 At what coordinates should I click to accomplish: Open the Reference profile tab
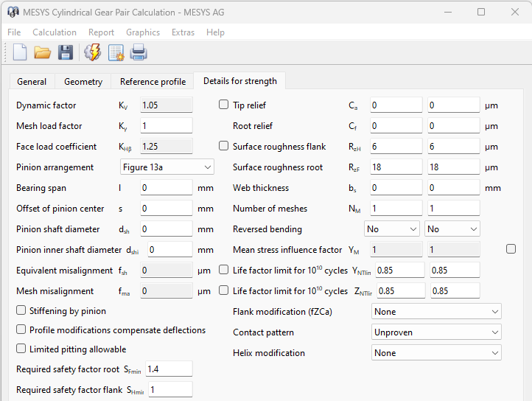153,82
